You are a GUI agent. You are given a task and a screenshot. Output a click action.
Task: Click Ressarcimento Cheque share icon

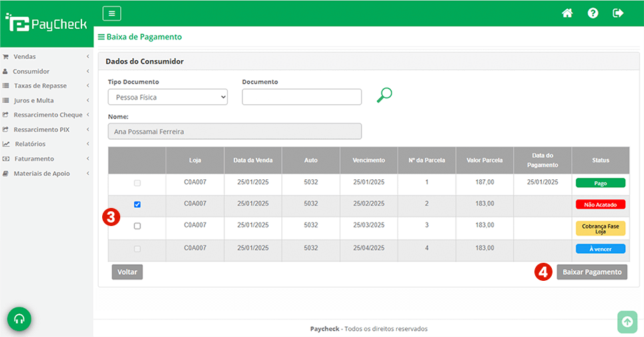coord(6,115)
